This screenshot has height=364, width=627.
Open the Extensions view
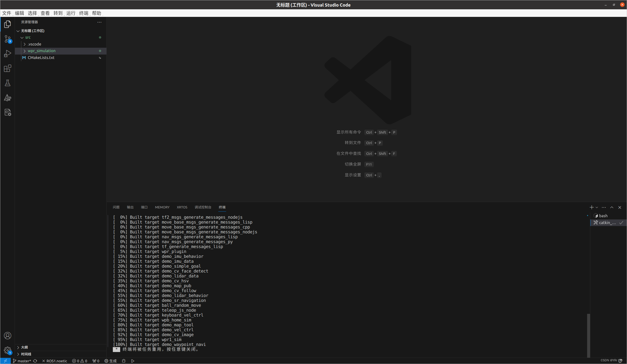[7, 68]
